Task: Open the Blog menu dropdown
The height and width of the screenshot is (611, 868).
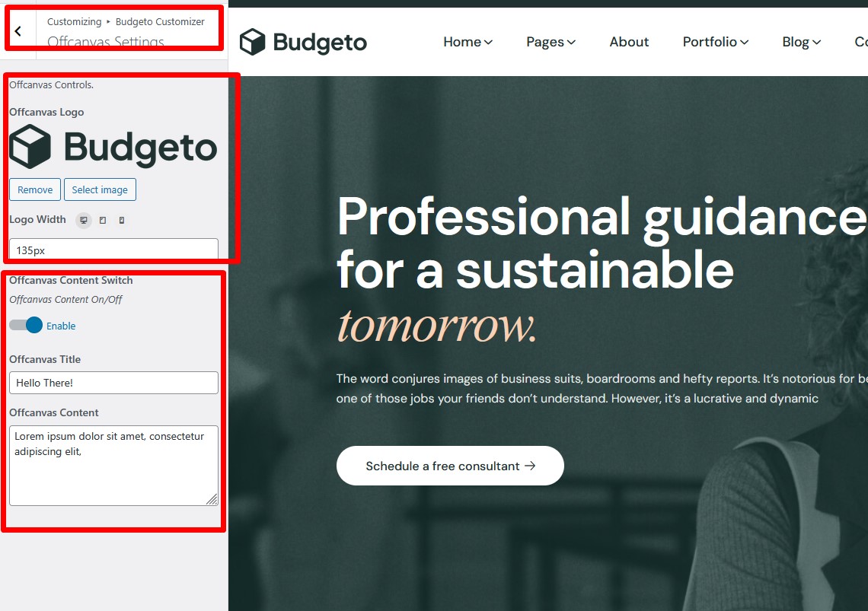Action: pos(801,42)
